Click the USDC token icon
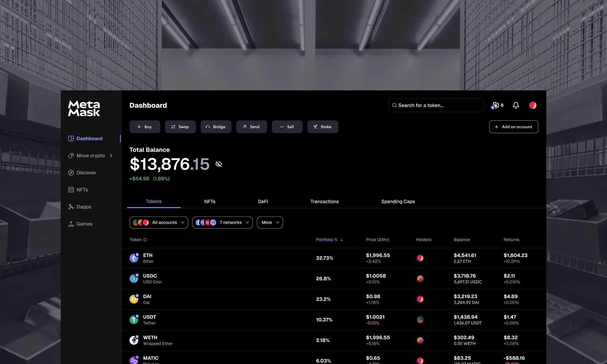This screenshot has width=607, height=364. pyautogui.click(x=134, y=278)
